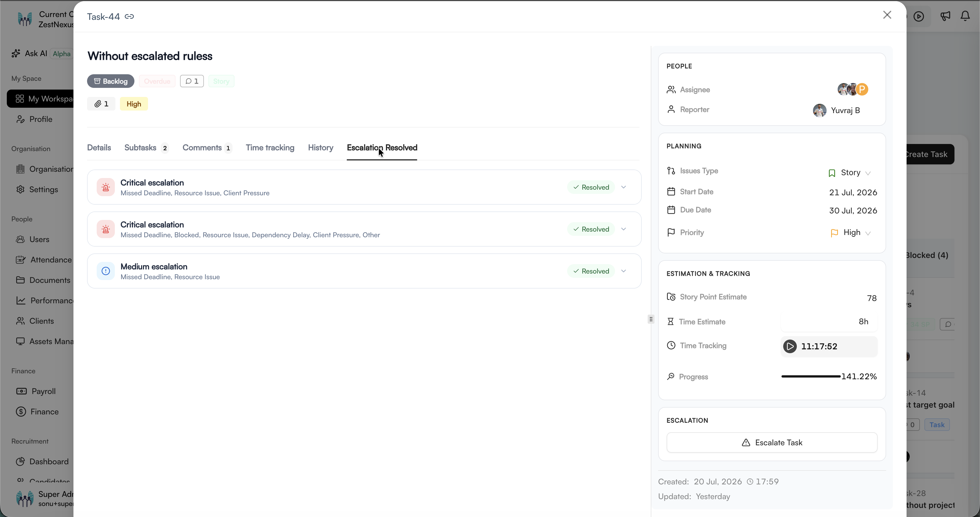
Task: Click the panel resize grip handle
Action: (651, 319)
